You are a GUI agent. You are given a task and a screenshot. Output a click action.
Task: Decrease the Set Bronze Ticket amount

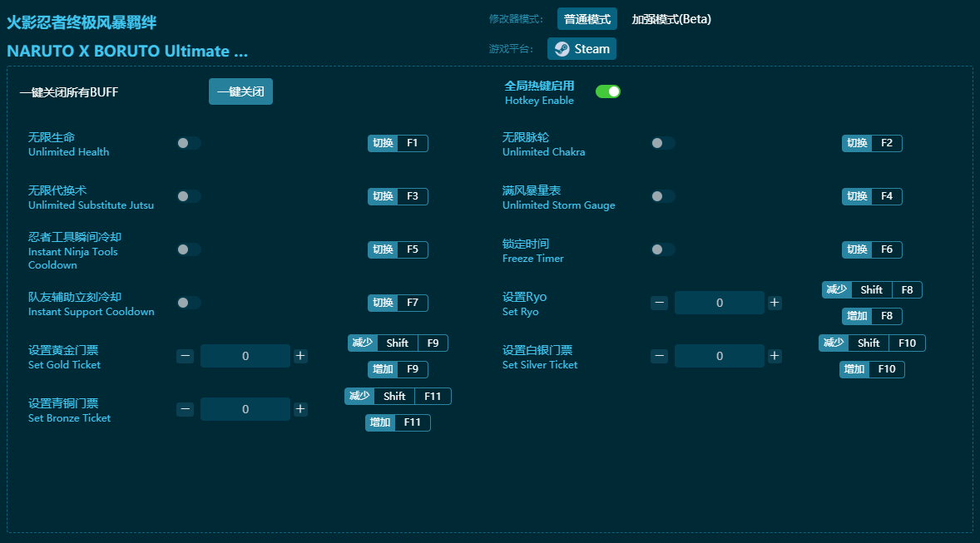tap(186, 409)
